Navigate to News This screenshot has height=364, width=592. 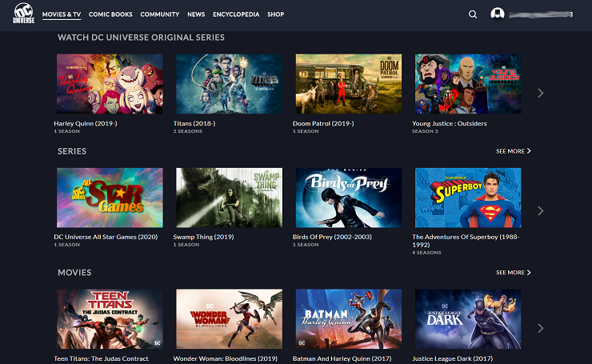point(196,14)
